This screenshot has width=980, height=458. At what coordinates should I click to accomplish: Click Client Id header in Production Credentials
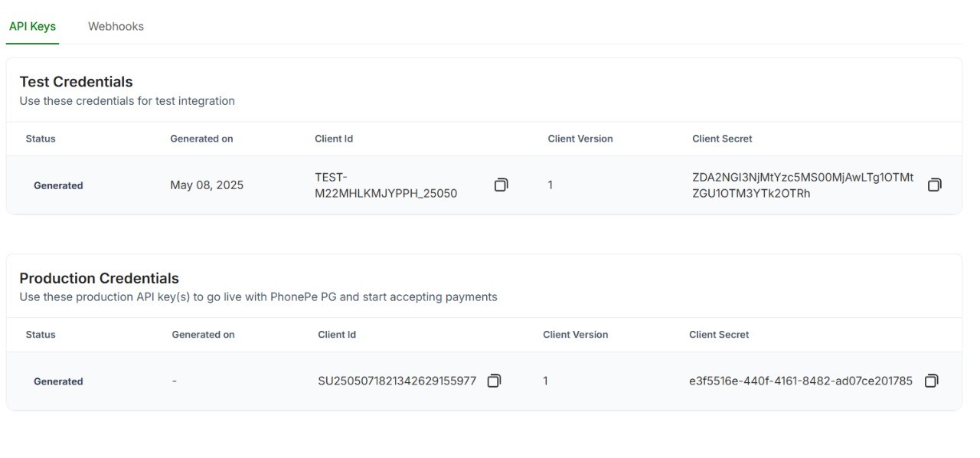[x=337, y=335]
